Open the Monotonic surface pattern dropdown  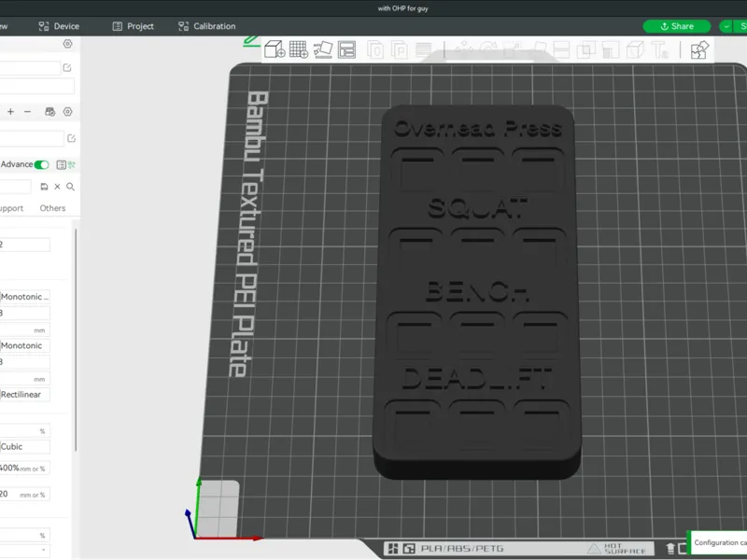(25, 345)
